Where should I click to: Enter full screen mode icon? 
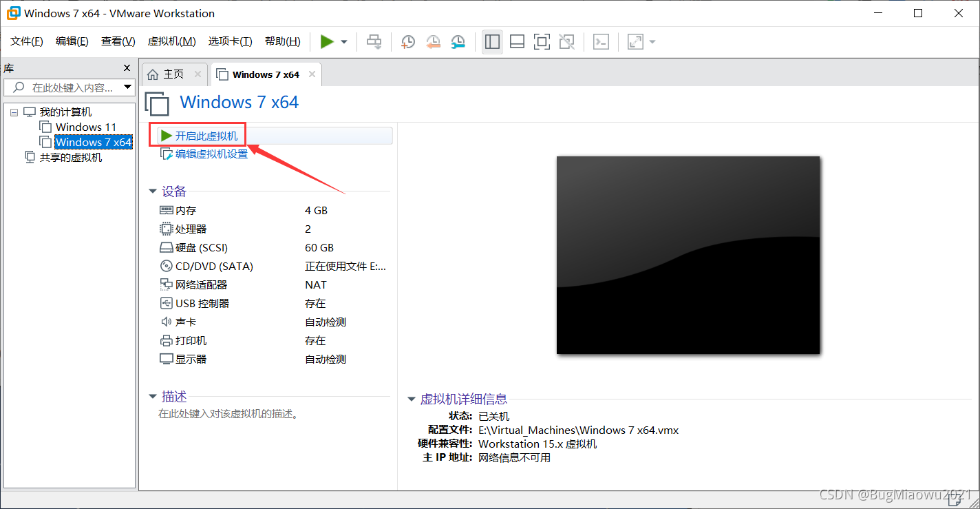click(542, 42)
